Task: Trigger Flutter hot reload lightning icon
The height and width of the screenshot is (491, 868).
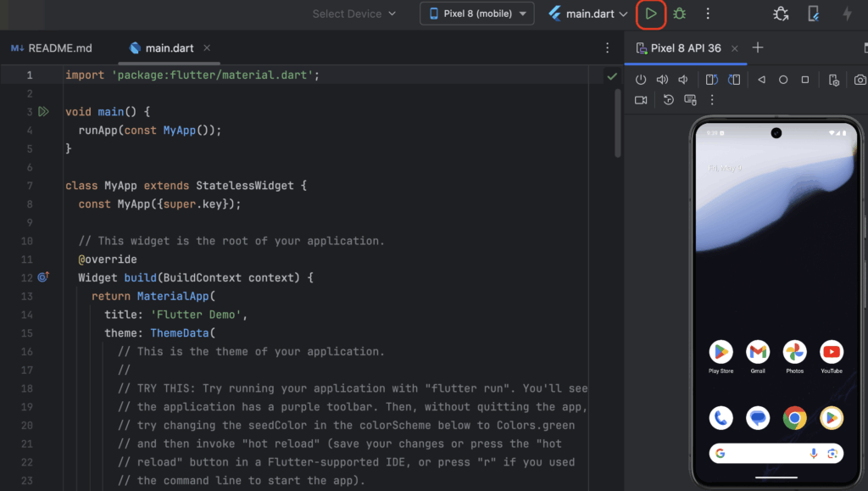Action: [x=847, y=14]
